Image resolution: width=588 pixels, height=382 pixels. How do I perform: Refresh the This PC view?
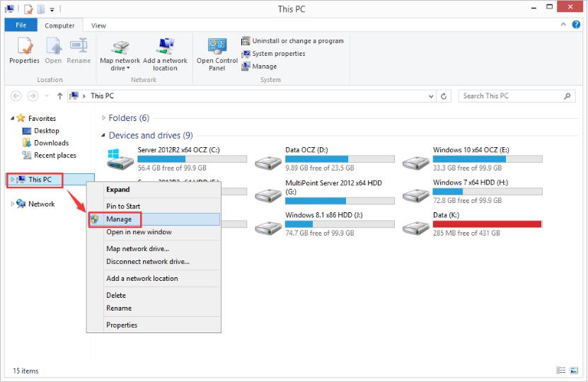click(444, 96)
